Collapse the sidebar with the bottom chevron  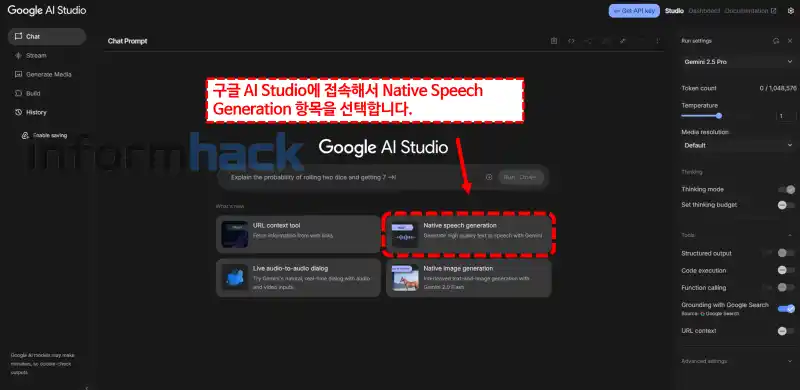pyautogui.click(x=86, y=387)
